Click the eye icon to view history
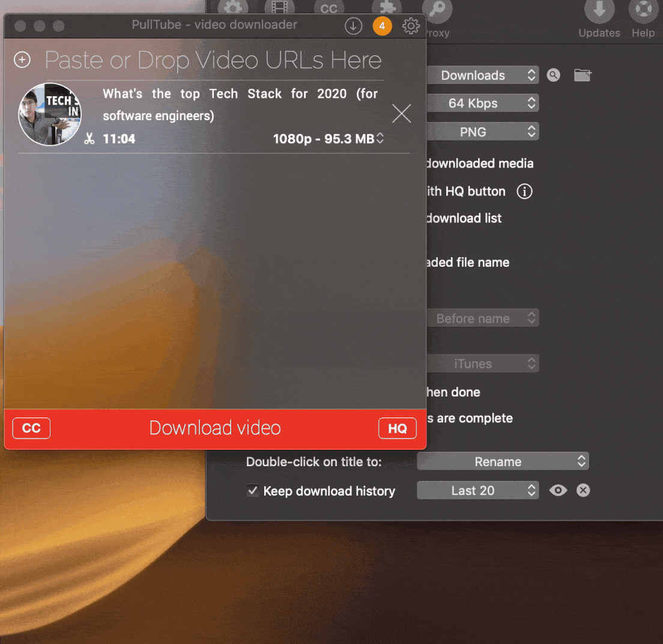 558,490
